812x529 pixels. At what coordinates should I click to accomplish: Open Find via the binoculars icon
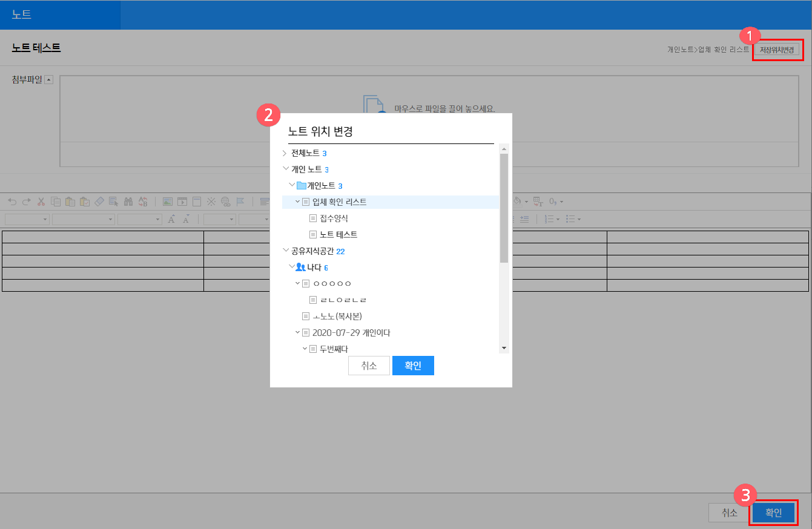pyautogui.click(x=128, y=202)
